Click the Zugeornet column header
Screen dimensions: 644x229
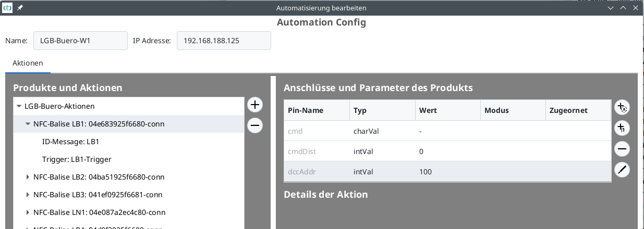click(578, 110)
